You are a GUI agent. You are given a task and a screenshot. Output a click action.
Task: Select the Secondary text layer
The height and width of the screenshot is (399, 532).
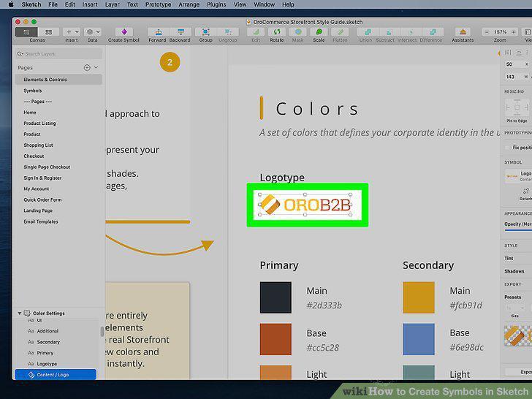point(48,342)
